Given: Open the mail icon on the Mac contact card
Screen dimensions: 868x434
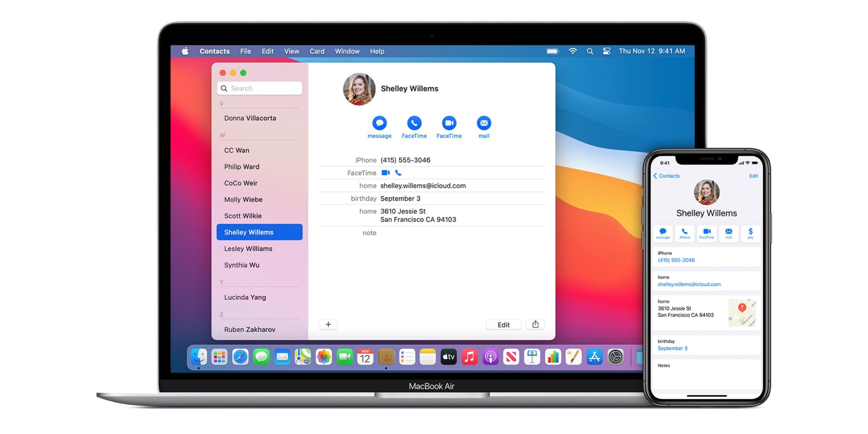Looking at the screenshot, I should [483, 123].
